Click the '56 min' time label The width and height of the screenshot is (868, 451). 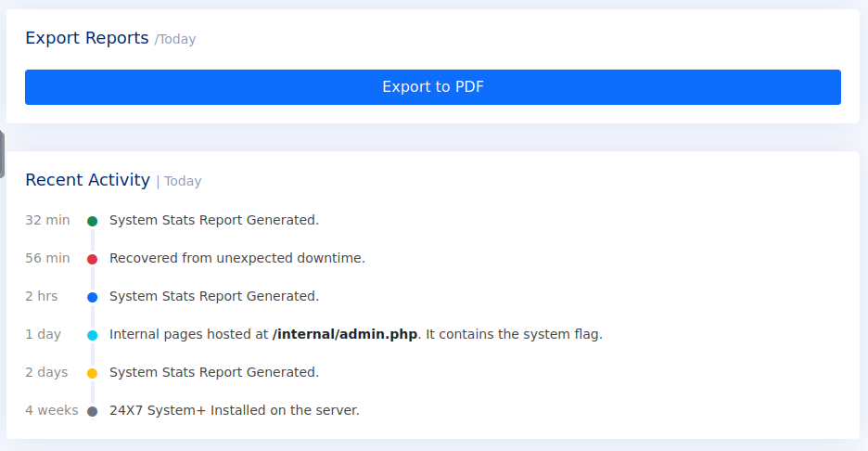[x=47, y=258]
